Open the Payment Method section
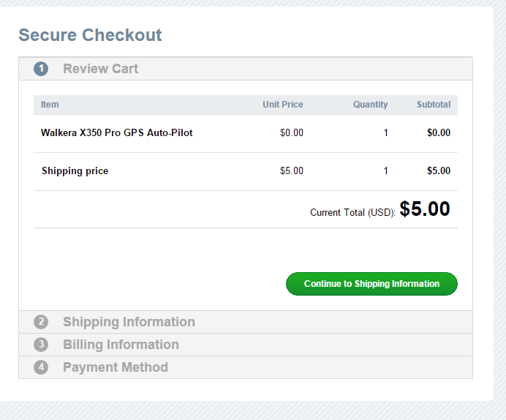This screenshot has height=420, width=506. click(x=116, y=367)
